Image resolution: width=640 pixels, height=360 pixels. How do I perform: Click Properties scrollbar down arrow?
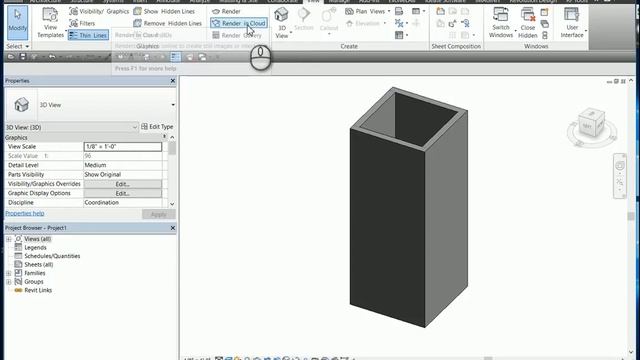tap(172, 204)
